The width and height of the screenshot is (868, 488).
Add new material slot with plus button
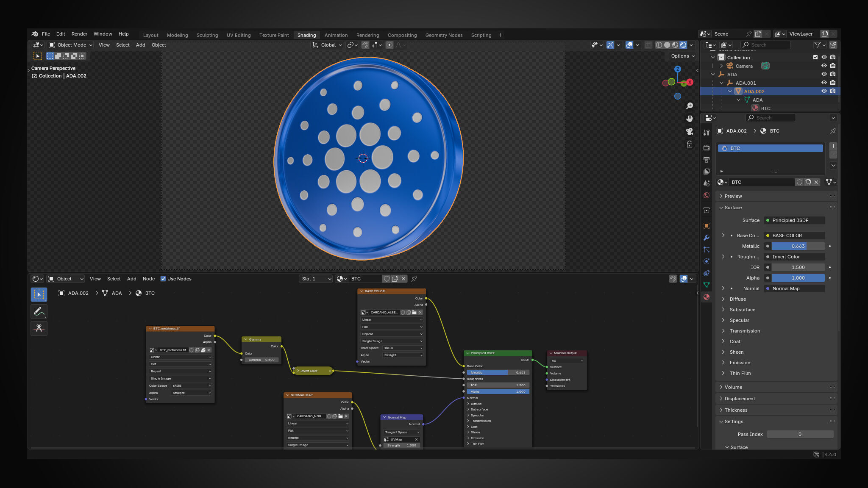pos(833,146)
